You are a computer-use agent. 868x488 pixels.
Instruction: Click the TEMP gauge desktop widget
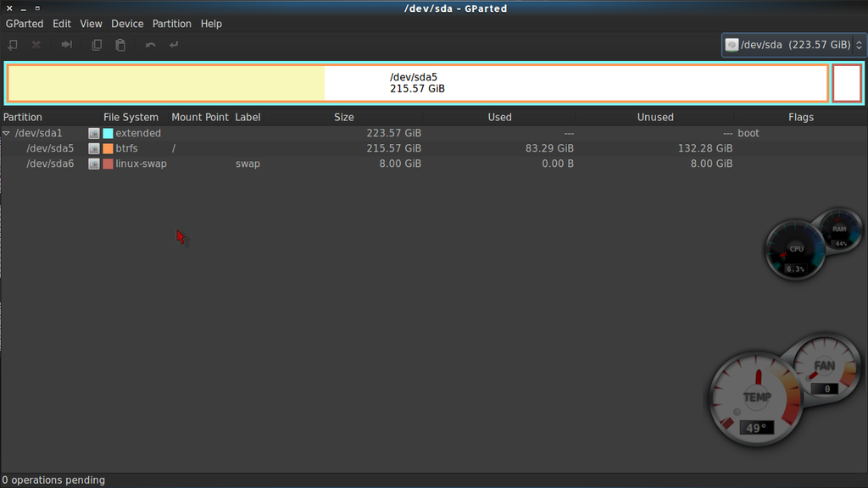(x=756, y=400)
